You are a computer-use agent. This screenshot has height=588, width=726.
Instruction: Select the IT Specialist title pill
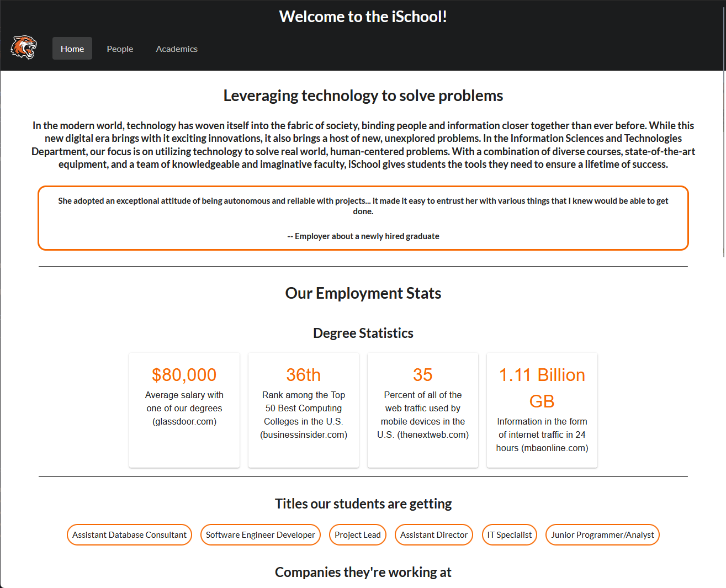point(509,534)
